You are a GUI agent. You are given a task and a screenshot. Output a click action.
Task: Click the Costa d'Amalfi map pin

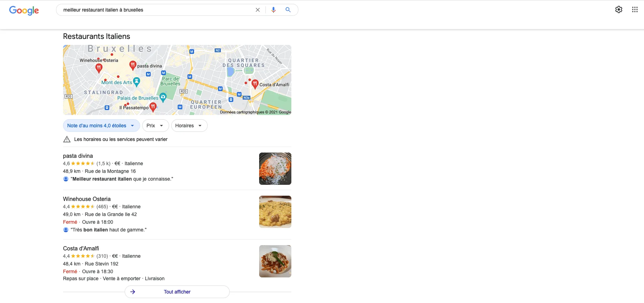coord(255,84)
